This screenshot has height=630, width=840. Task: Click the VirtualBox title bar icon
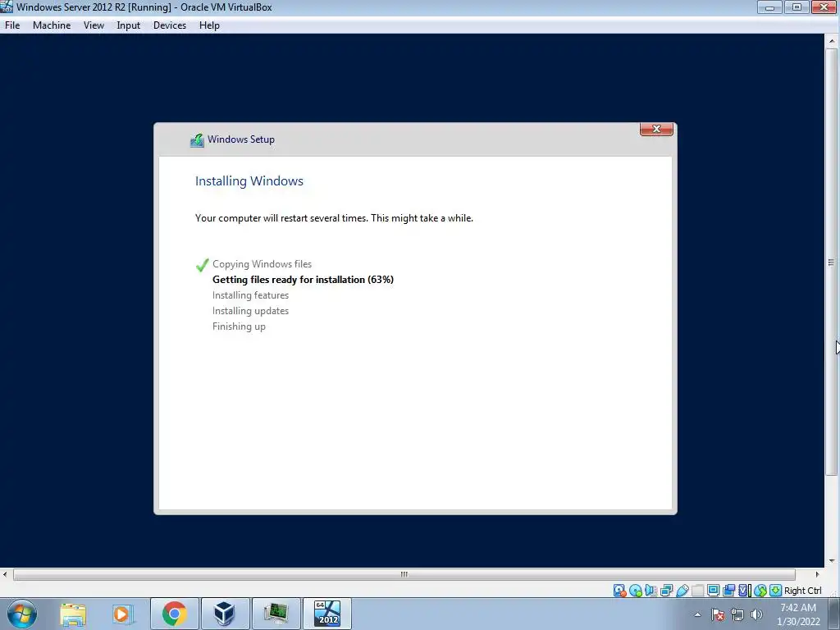click(7, 7)
